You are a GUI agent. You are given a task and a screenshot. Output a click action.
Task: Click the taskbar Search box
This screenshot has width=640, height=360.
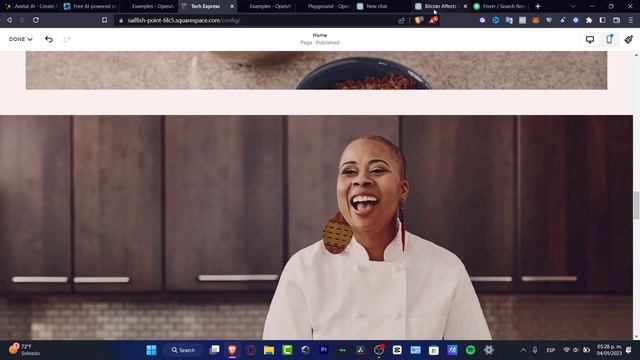pos(183,350)
